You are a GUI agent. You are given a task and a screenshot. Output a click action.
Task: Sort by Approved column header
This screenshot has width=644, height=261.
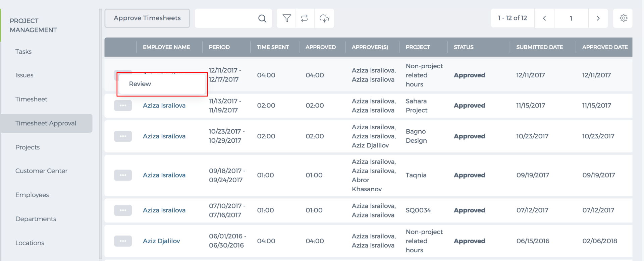tap(321, 47)
